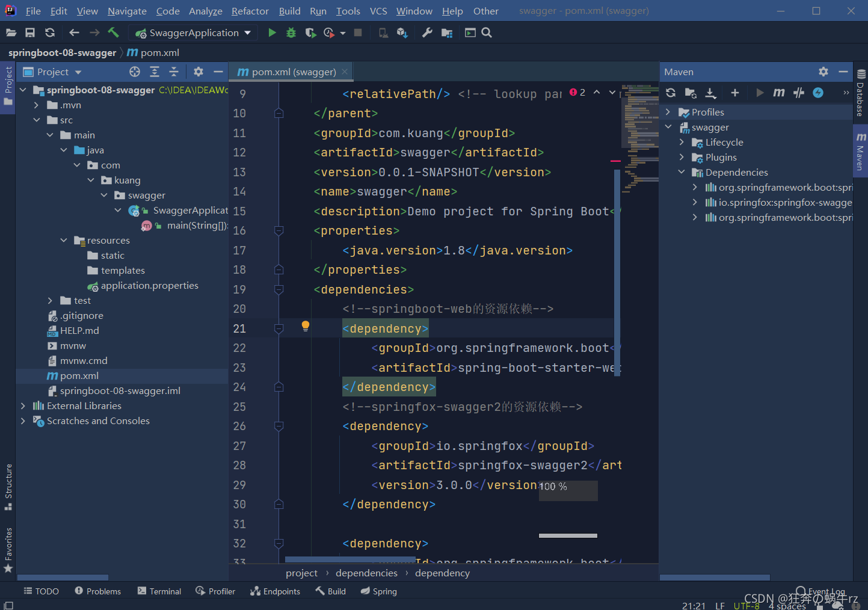Open the File menu

33,11
